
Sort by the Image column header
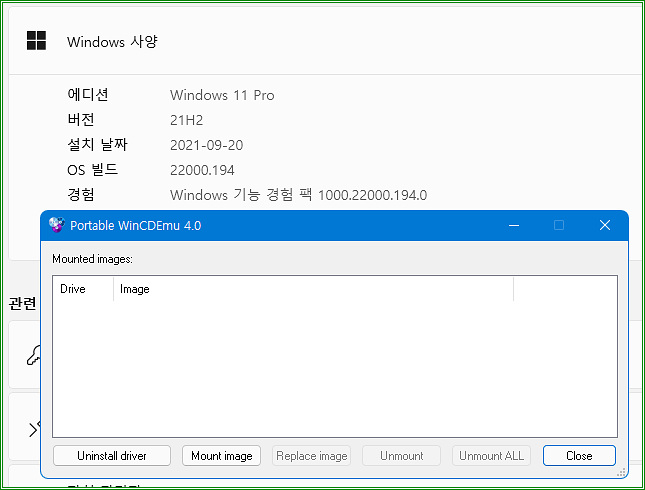pos(313,289)
